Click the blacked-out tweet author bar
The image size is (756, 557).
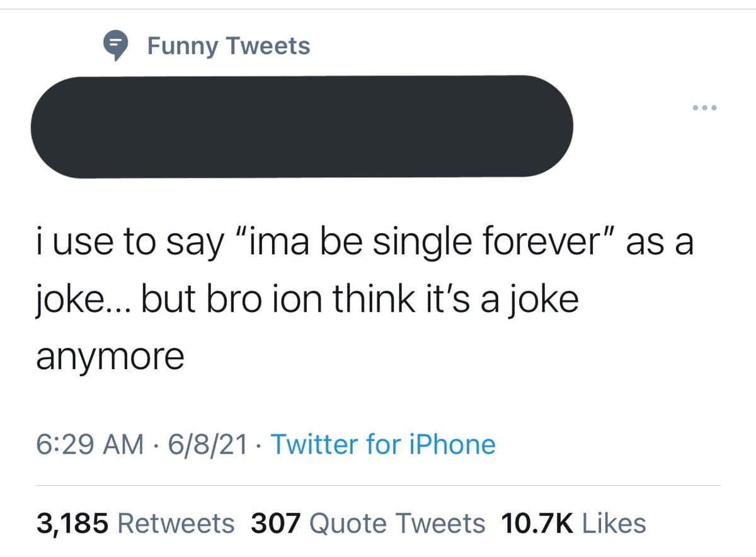pos(302,126)
